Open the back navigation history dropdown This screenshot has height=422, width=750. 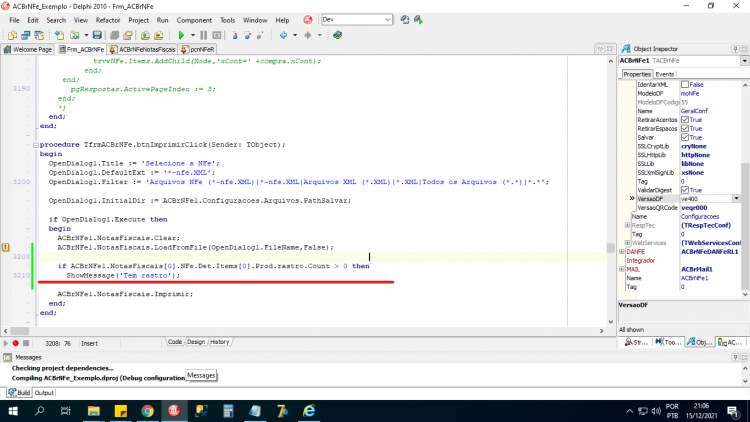[295, 35]
